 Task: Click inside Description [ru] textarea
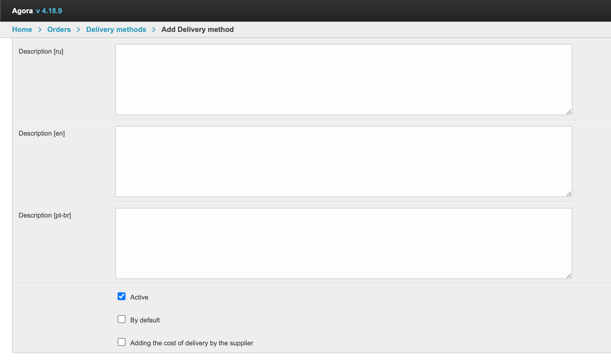point(343,80)
